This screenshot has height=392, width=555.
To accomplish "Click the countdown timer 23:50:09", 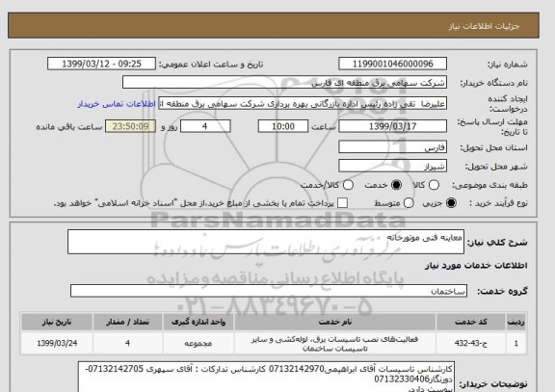I will pos(130,126).
